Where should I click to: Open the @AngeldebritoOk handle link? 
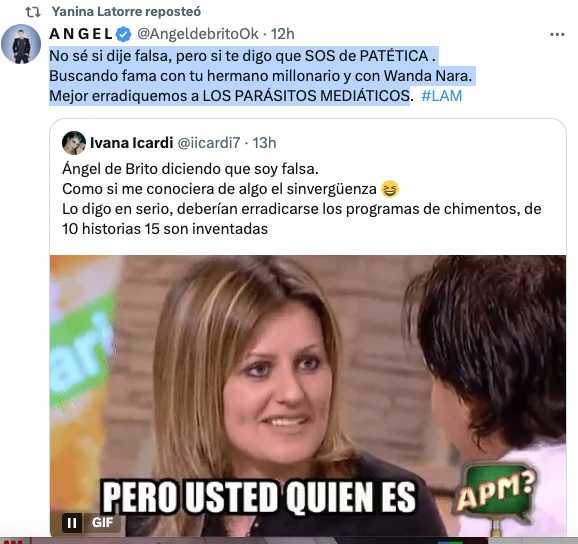(x=198, y=34)
